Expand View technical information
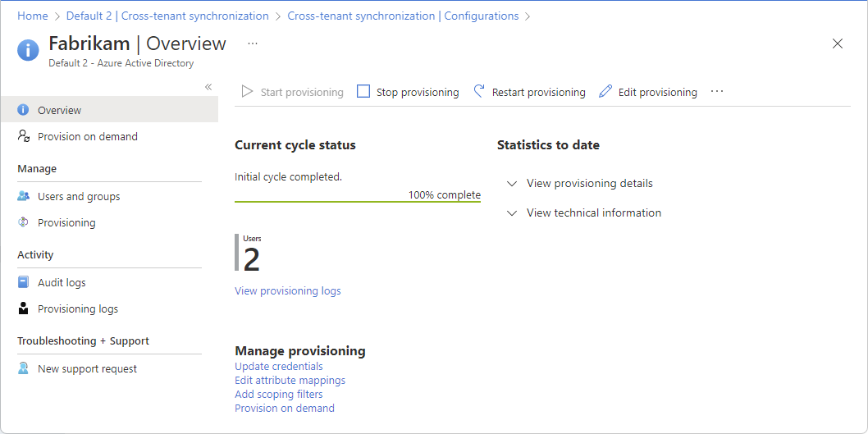The image size is (868, 434). pyautogui.click(x=583, y=212)
